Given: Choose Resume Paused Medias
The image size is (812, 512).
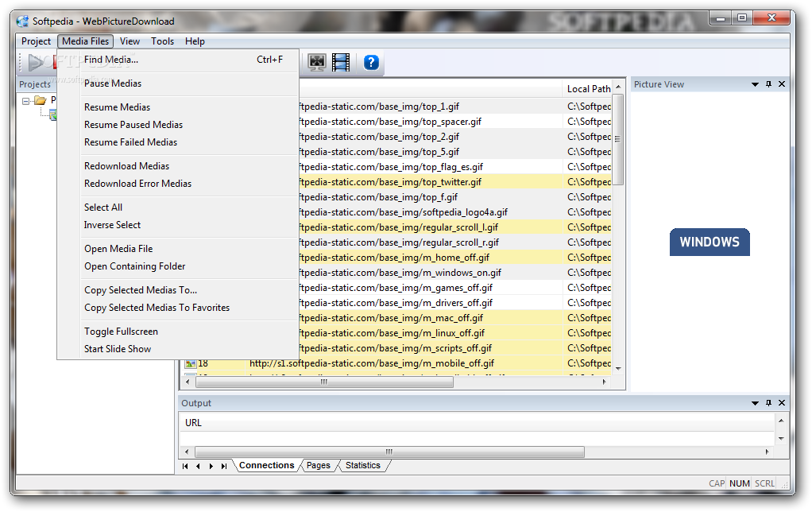Looking at the screenshot, I should [178, 125].
